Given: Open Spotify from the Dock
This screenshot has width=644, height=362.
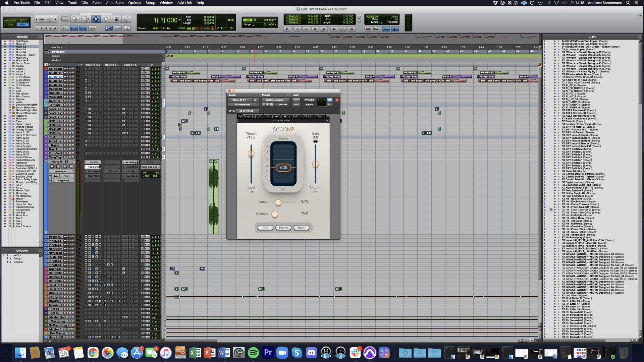Looking at the screenshot, I should pos(253,353).
